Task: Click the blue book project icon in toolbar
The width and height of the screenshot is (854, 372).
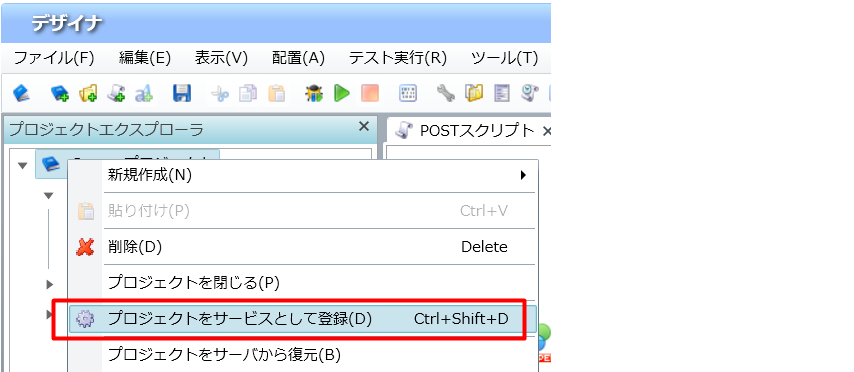Action: tap(21, 93)
